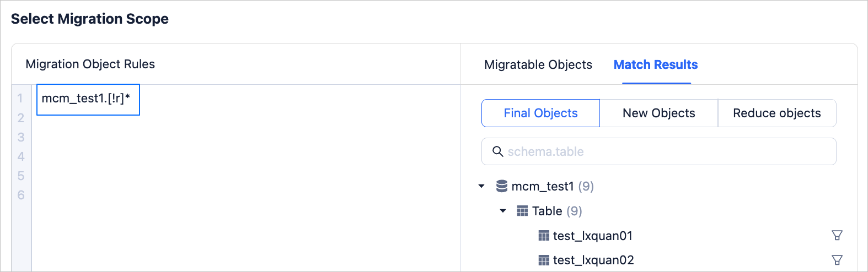The height and width of the screenshot is (272, 868).
Task: Collapse the mcm_test1 database node
Action: tap(481, 186)
